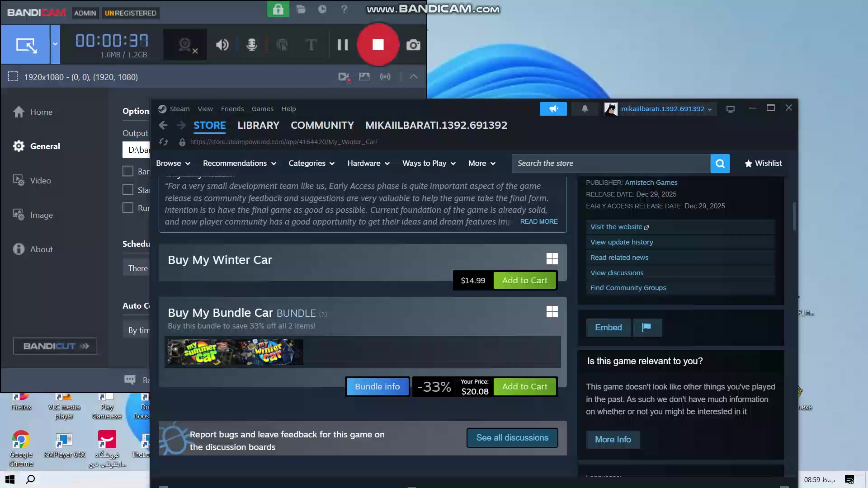This screenshot has width=868, height=488.
Task: Take a screenshot with camera icon
Action: pos(413,45)
